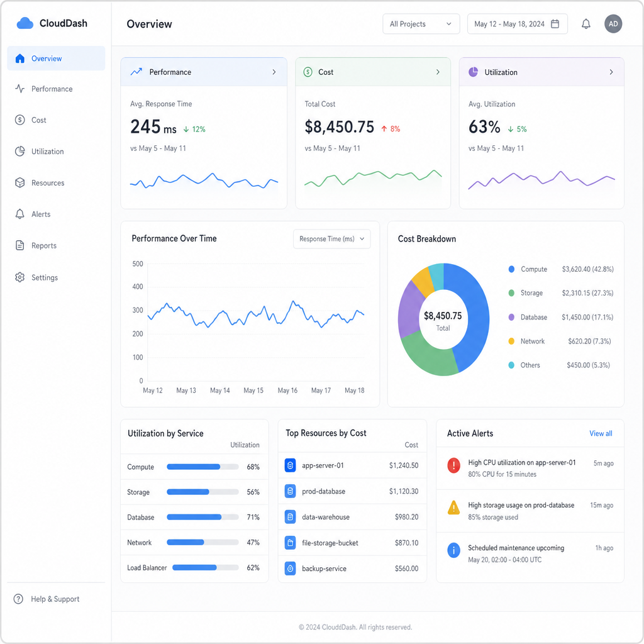Click View all in Active Alerts
This screenshot has height=644, width=644.
point(601,433)
